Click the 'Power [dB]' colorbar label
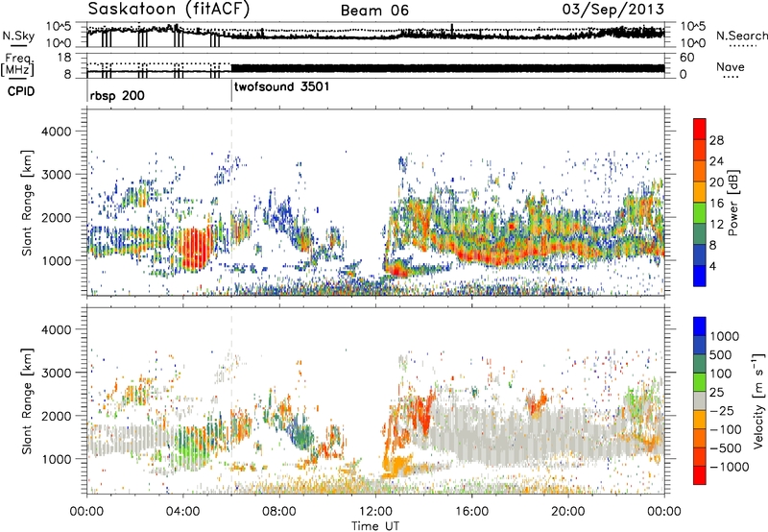This screenshot has height=532, width=768. pos(732,203)
